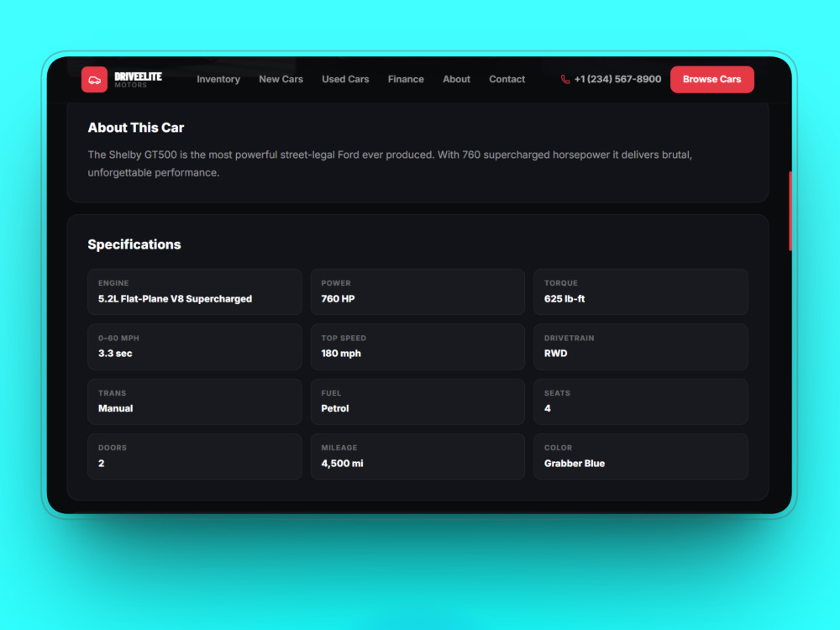Click the Seats value 4
This screenshot has height=630, width=840.
pos(548,408)
